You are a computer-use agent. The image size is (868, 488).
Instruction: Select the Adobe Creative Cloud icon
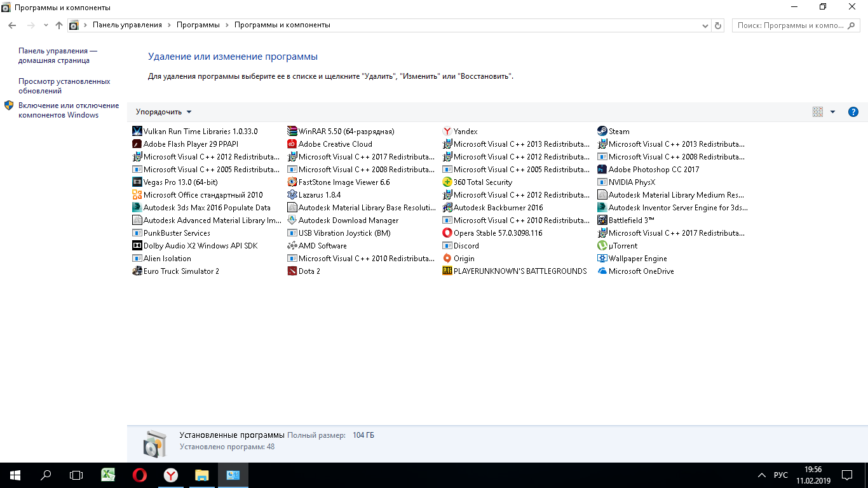click(292, 144)
